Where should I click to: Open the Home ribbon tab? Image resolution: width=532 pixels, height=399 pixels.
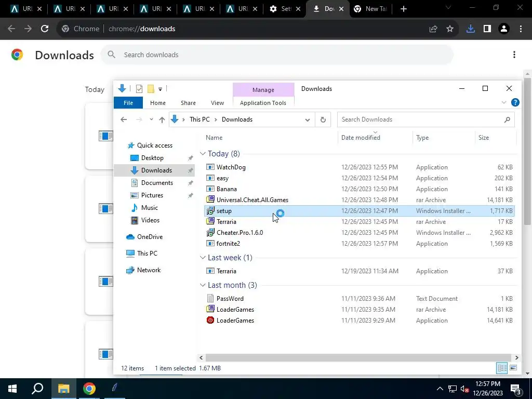point(158,103)
